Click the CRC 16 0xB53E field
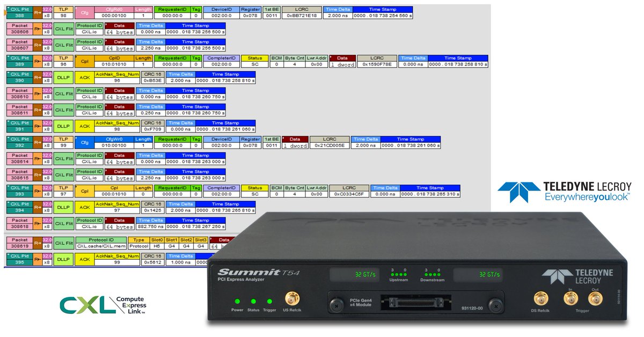The width and height of the screenshot is (644, 337). tap(153, 78)
